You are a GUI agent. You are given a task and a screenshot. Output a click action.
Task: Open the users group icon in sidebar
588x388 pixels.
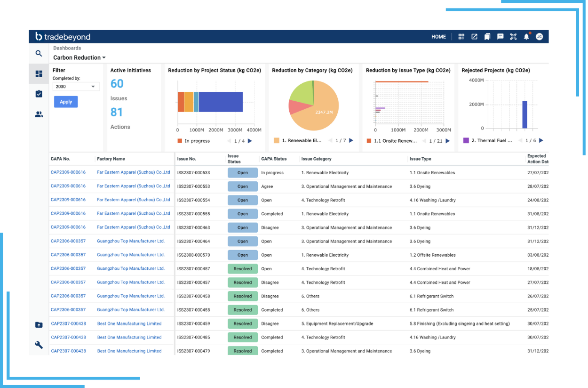coord(39,114)
